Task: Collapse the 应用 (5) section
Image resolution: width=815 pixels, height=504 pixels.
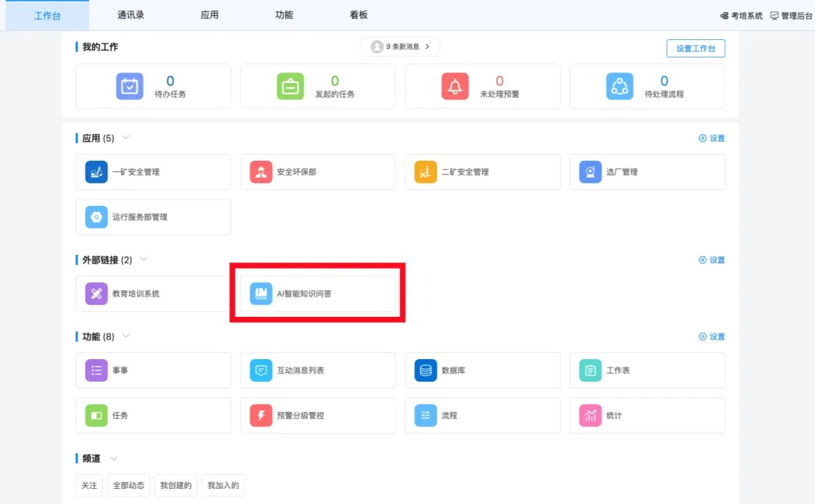Action: (x=126, y=137)
